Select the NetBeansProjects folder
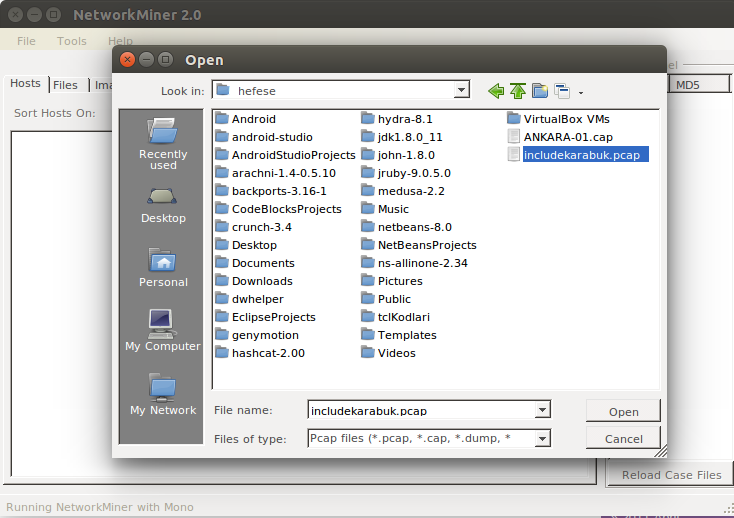The image size is (734, 518). pos(419,245)
